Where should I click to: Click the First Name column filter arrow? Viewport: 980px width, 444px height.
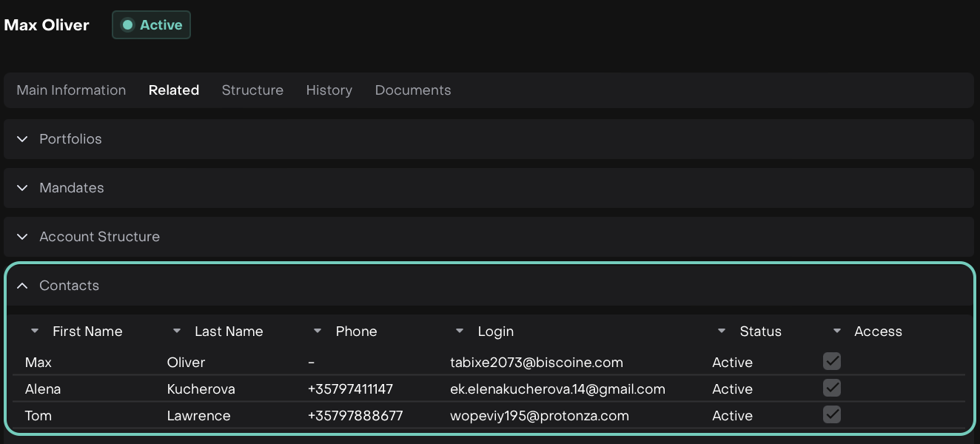35,332
